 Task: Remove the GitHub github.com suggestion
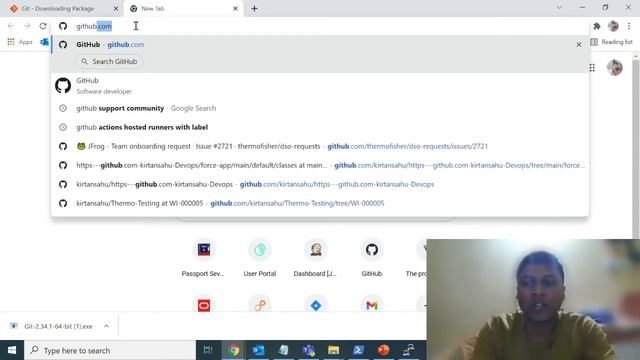[x=579, y=44]
